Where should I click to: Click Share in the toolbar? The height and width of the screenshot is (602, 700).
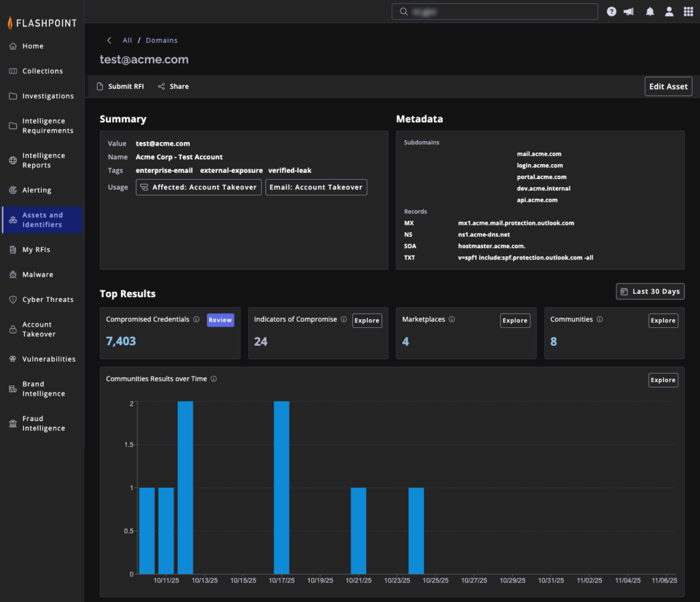coord(173,87)
